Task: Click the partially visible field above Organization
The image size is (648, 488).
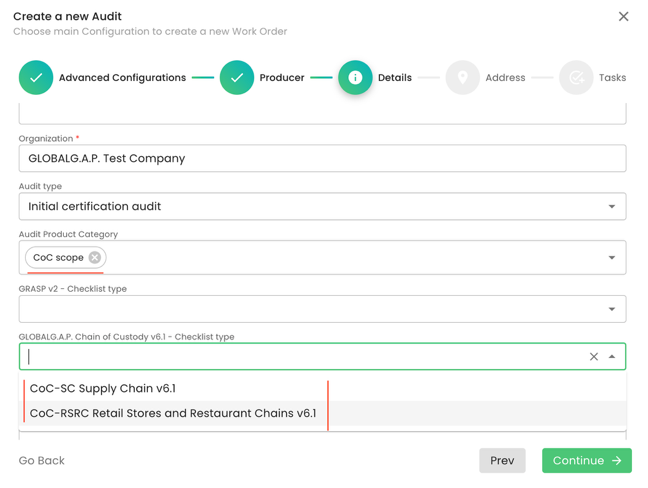Action: pos(322,113)
